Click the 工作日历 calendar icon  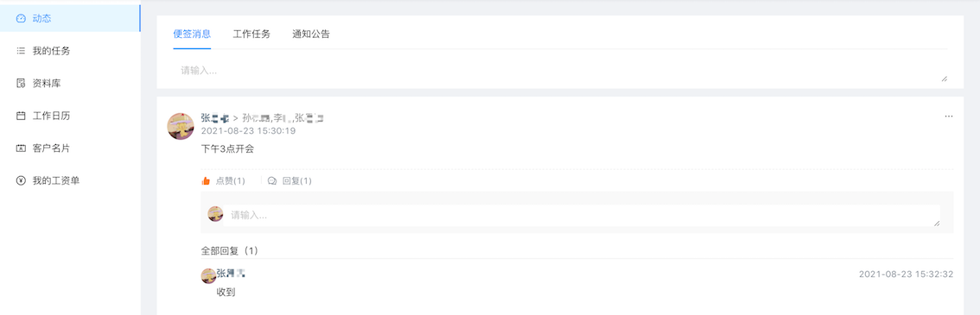pos(21,116)
